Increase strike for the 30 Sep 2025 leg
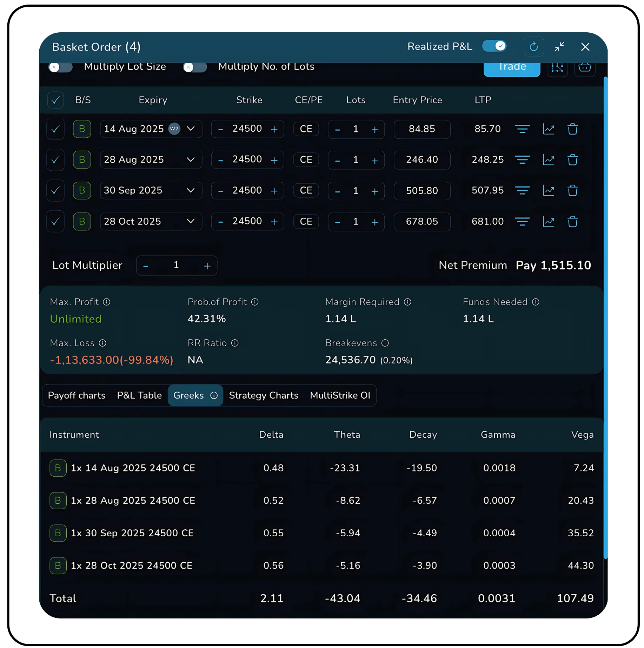 point(274,191)
